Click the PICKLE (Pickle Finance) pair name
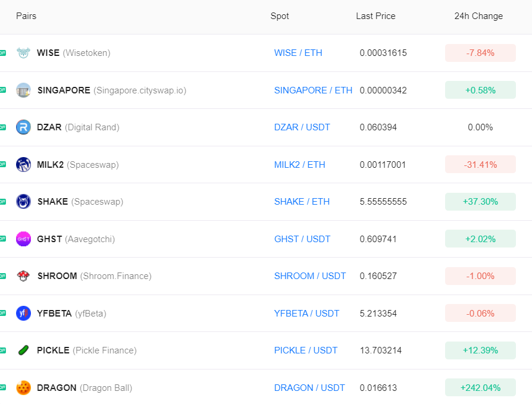 [x=86, y=350]
